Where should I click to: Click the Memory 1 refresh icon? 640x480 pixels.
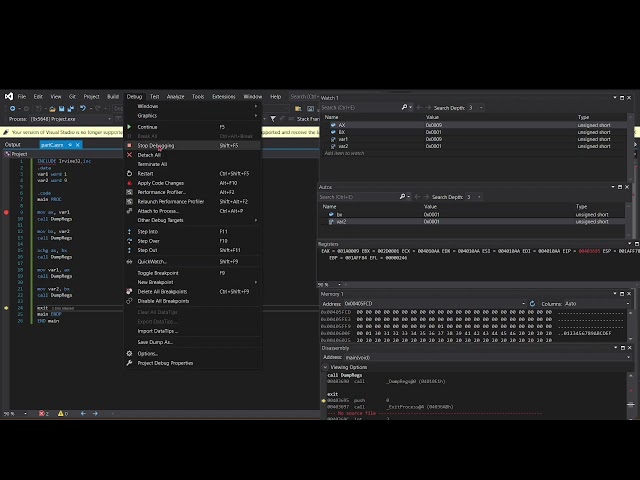click(532, 304)
